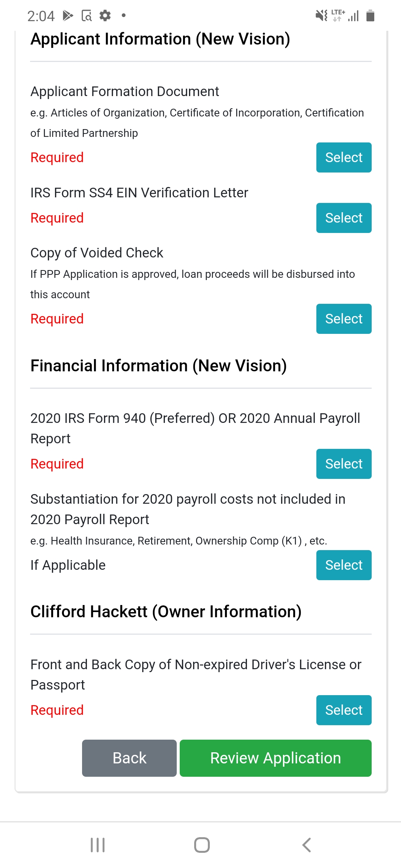Tap the Financial Information (New Vision) heading
401x868 pixels.
[159, 366]
